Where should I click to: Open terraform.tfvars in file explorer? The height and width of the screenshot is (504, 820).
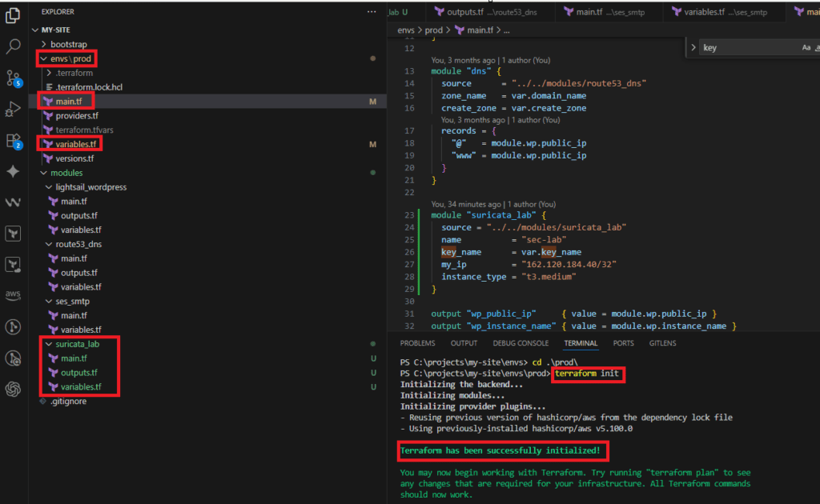(85, 130)
